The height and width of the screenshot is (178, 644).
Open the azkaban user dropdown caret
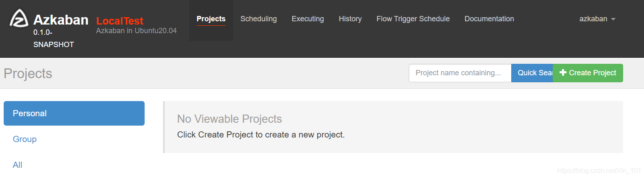(613, 19)
